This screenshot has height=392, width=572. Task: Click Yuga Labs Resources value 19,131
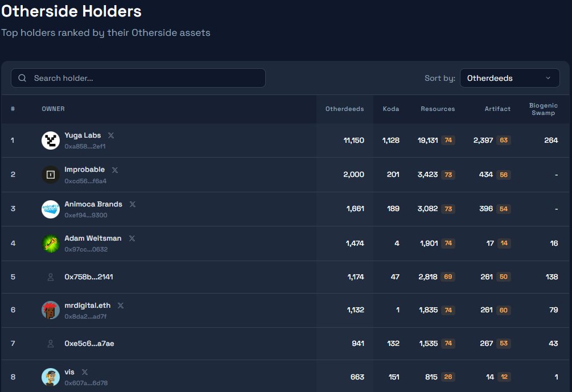pyautogui.click(x=427, y=141)
